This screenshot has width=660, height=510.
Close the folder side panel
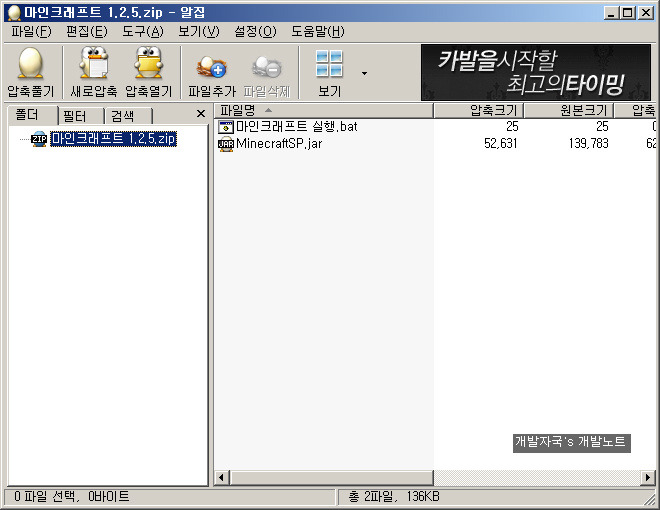click(201, 114)
